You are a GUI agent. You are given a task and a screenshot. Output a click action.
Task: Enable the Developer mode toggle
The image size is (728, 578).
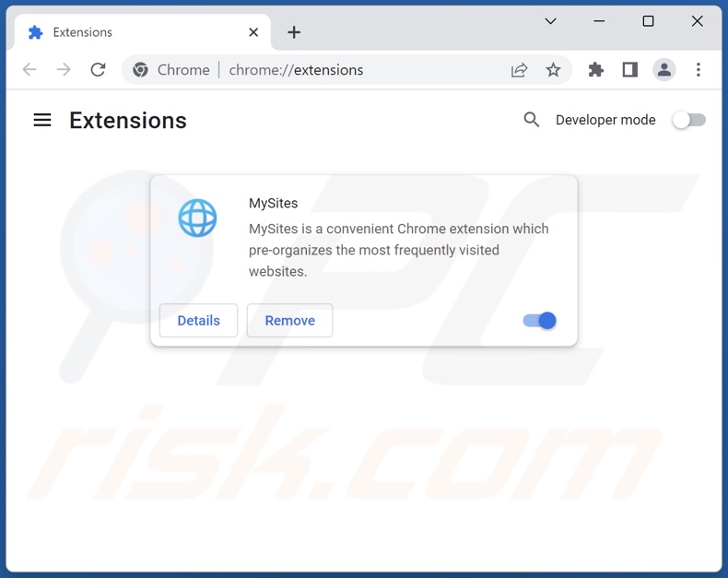[689, 121]
